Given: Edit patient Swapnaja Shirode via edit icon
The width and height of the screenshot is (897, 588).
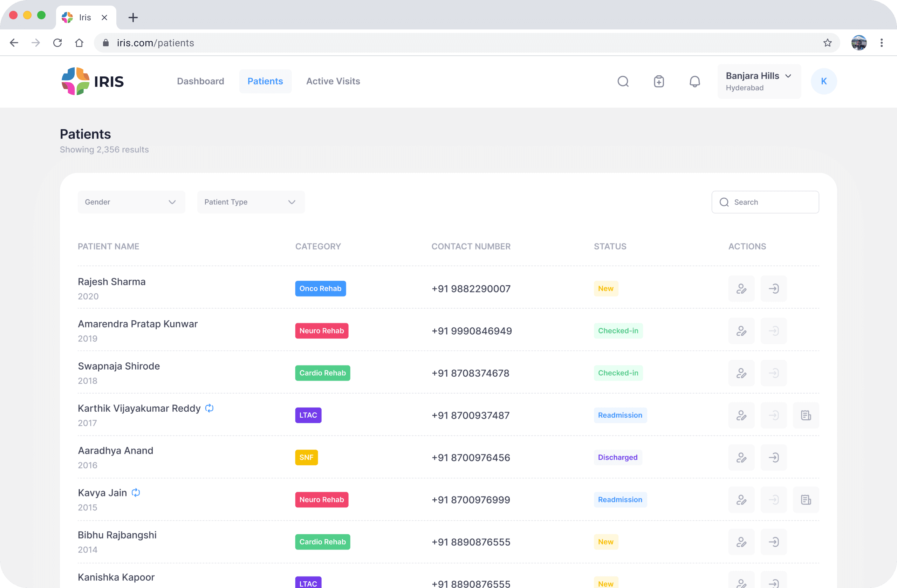Looking at the screenshot, I should pyautogui.click(x=741, y=373).
